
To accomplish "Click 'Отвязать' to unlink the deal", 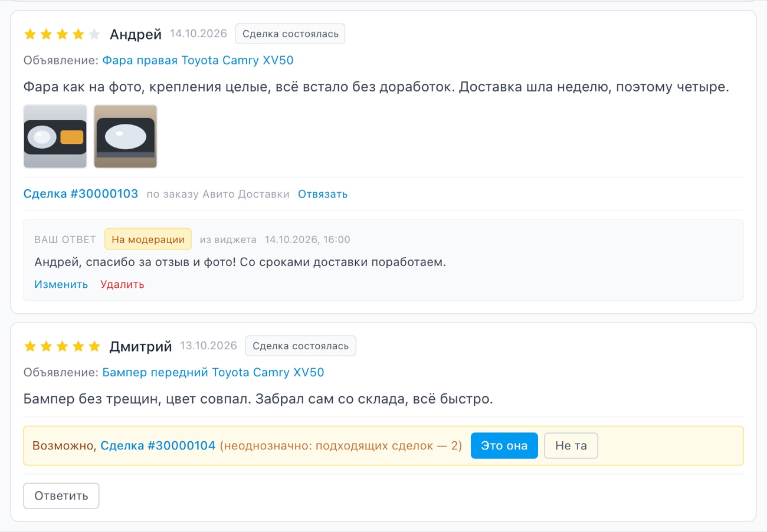I will pos(323,194).
